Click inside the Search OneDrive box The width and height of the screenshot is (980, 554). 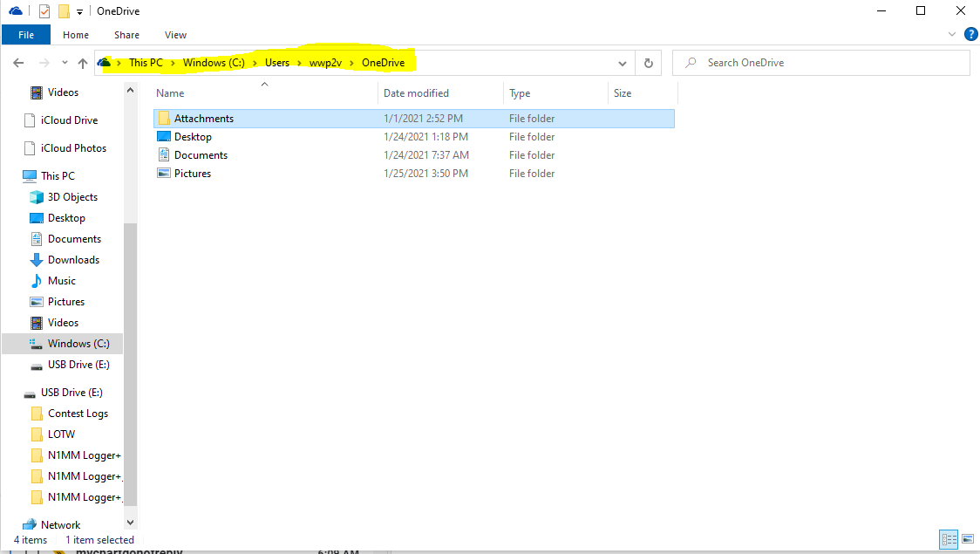pos(820,62)
